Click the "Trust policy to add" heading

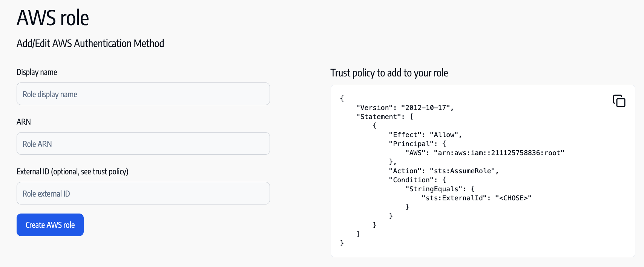click(x=389, y=73)
